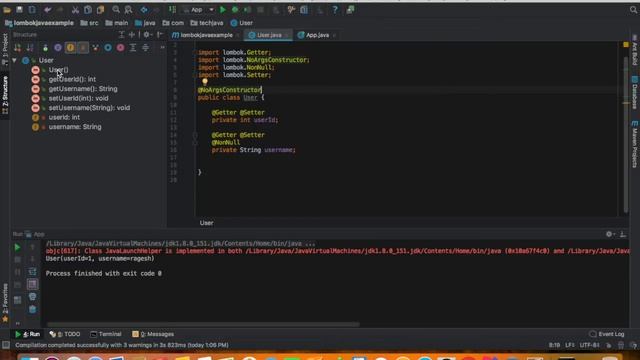640x360 pixels.
Task: Click the Soft-Wrap icon in Run panel
Action: (33, 272)
